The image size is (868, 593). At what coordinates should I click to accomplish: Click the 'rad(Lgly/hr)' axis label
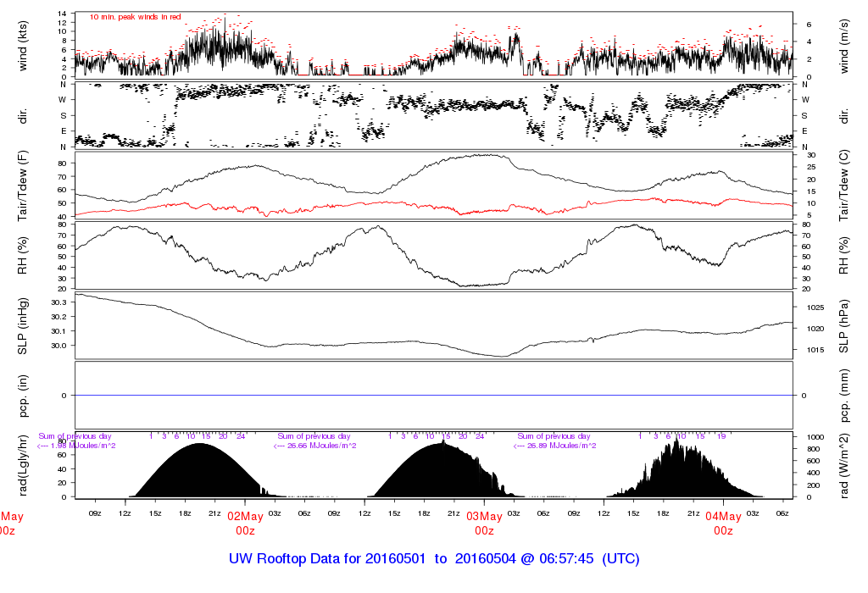point(23,465)
